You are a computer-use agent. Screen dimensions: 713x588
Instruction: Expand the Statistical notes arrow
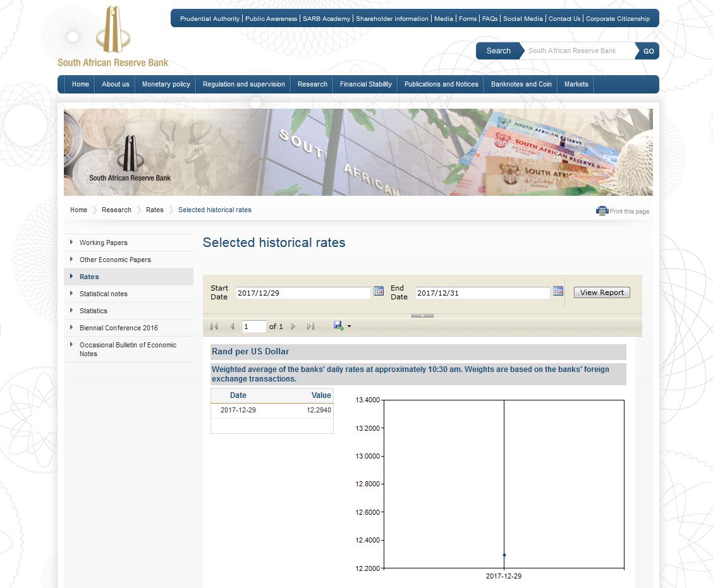point(71,293)
